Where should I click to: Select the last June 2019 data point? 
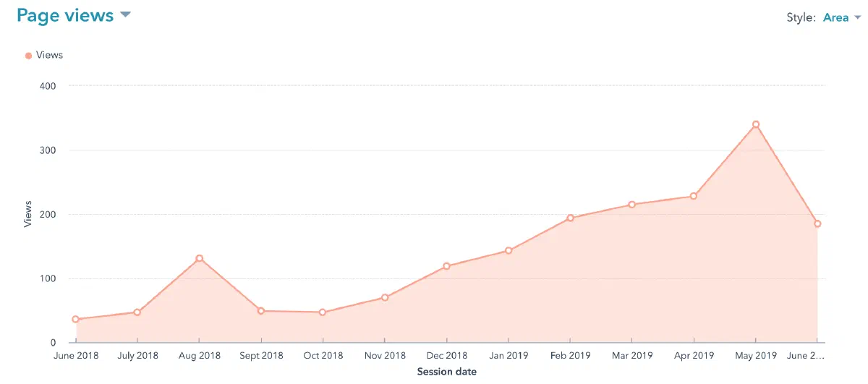[817, 223]
